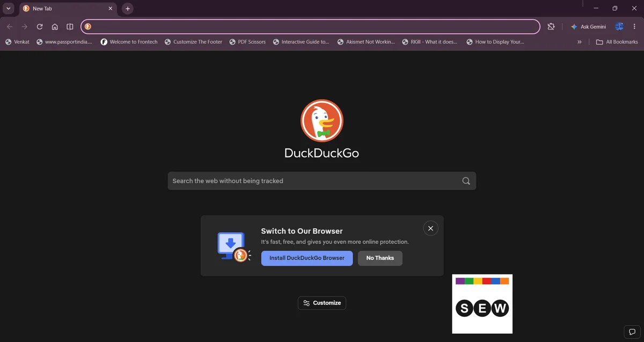
Task: Open the Venkat bookmark
Action: (17, 42)
